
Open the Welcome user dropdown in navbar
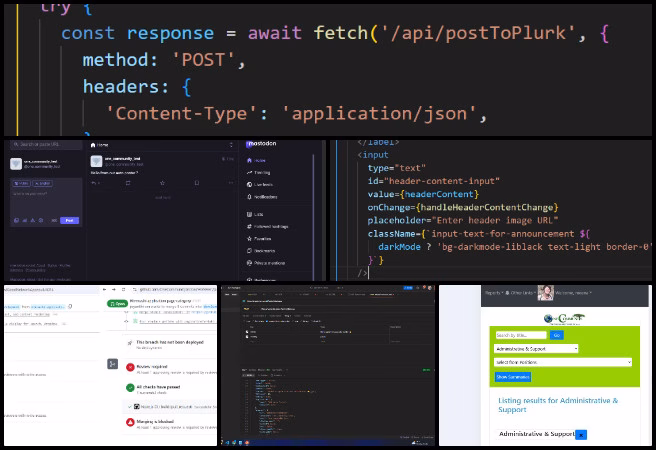pos(573,293)
